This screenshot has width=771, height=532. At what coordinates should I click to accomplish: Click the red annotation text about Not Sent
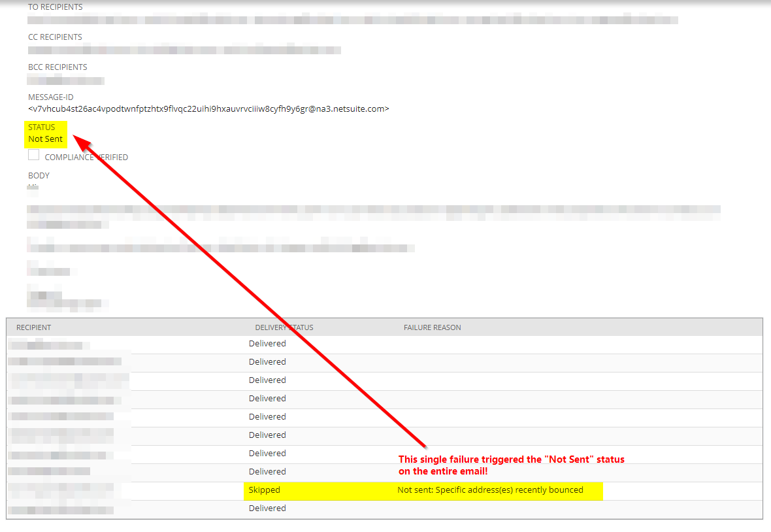pos(512,464)
